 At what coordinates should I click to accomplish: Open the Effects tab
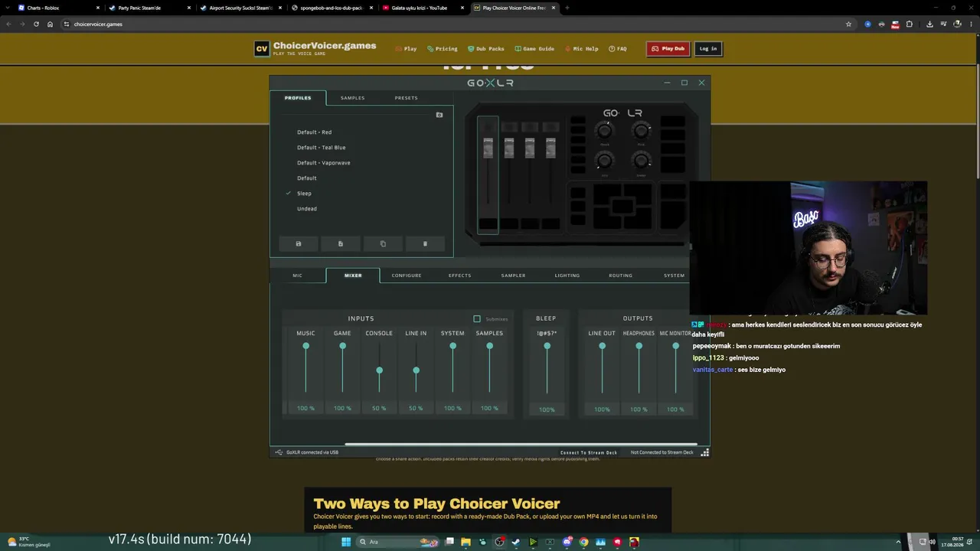pos(459,275)
